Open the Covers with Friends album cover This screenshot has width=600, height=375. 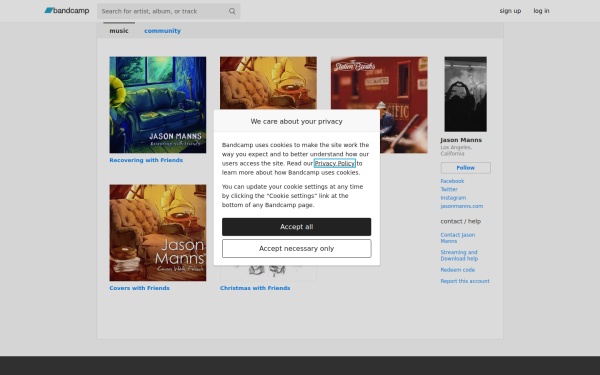(x=158, y=233)
